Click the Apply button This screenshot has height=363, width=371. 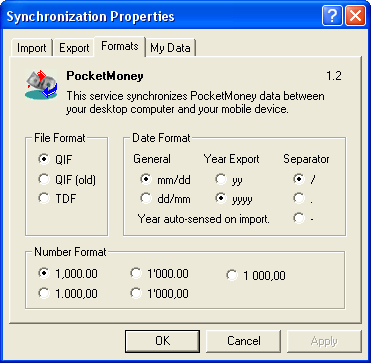324,341
